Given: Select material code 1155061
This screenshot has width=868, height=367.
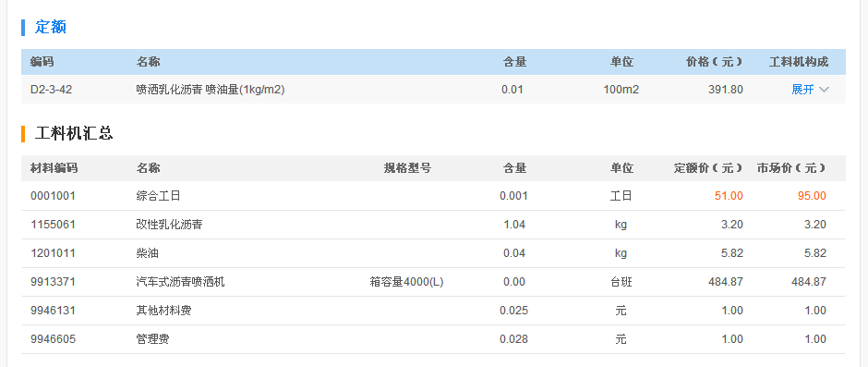Looking at the screenshot, I should pos(54,225).
